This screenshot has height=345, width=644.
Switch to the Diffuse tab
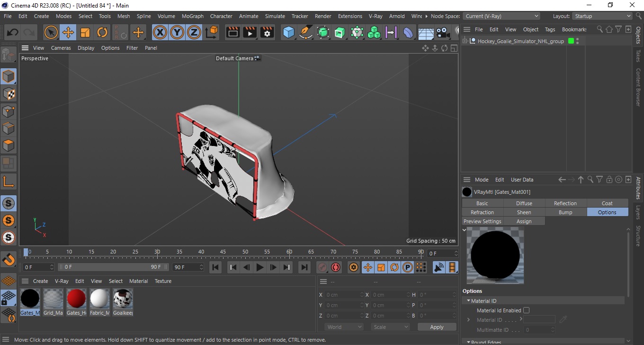click(x=524, y=203)
